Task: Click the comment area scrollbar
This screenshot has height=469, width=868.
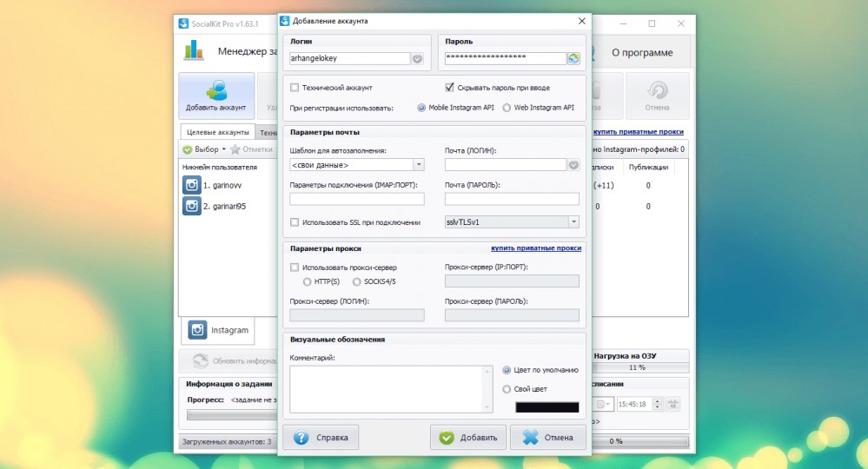Action: point(487,389)
